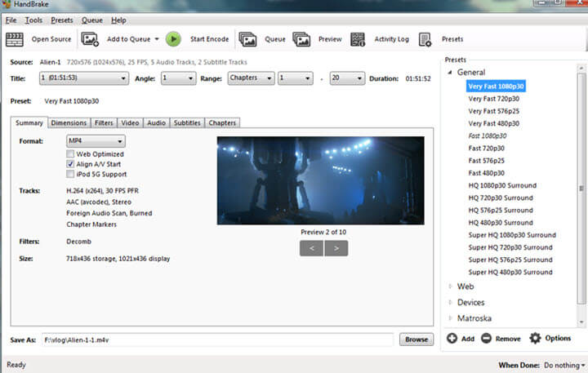This screenshot has width=588, height=373.
Task: Expand the Devices presets group
Action: [x=450, y=302]
